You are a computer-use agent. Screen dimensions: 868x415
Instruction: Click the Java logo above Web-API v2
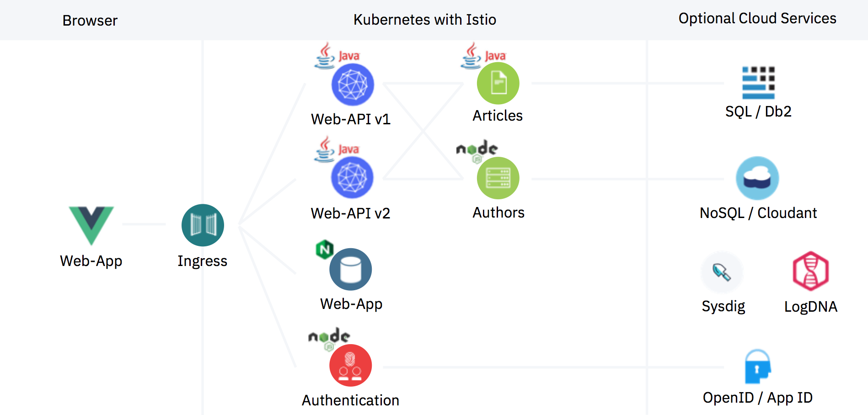pyautogui.click(x=337, y=149)
